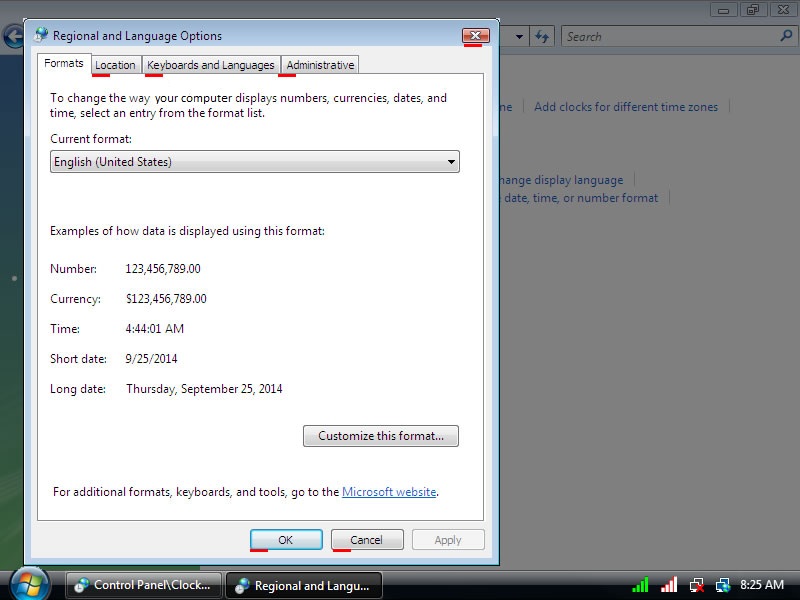800x600 pixels.
Task: Click the green signal bars tray icon
Action: pyautogui.click(x=641, y=585)
